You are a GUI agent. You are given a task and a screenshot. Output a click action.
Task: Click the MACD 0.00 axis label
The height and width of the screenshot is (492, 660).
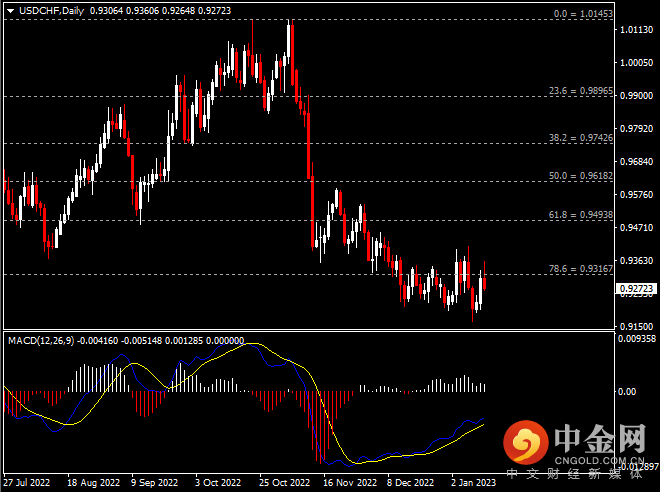tap(629, 392)
